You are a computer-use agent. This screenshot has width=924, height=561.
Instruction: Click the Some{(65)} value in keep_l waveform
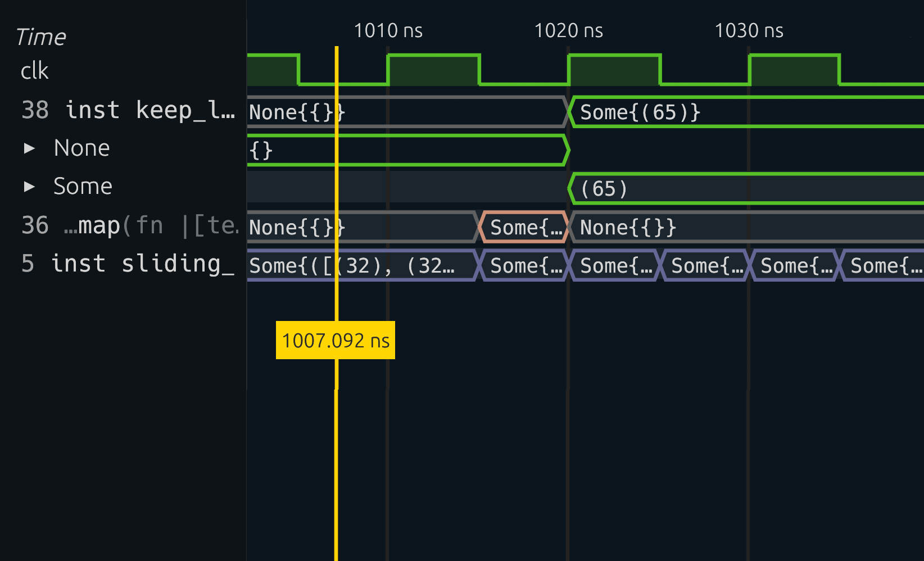point(640,112)
